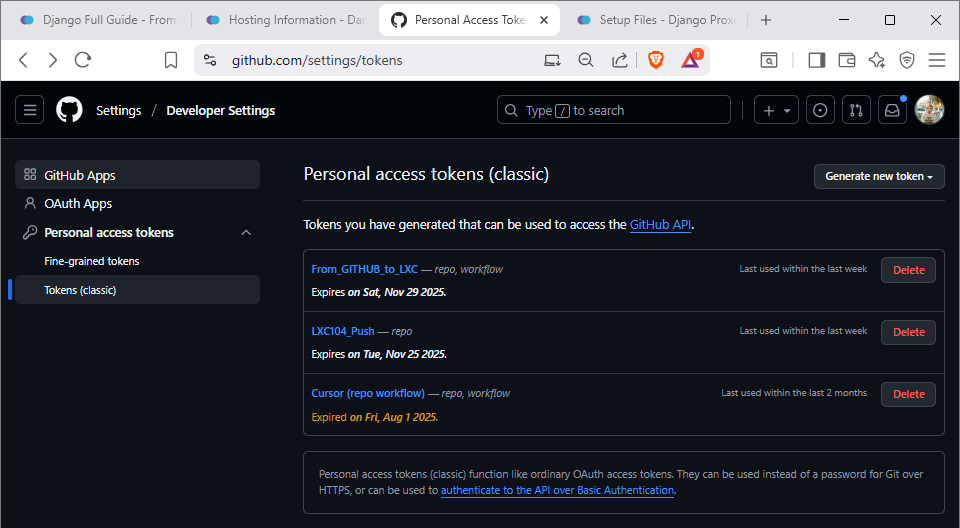Click 'Expires on Tue, Nov 25 2025' text
The image size is (960, 528).
(x=379, y=355)
